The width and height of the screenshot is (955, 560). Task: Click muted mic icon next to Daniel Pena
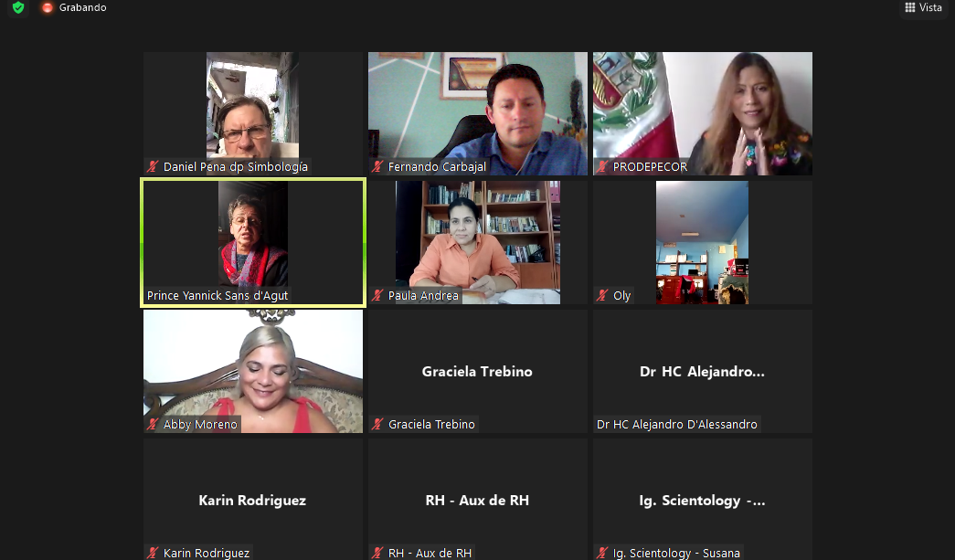point(153,166)
